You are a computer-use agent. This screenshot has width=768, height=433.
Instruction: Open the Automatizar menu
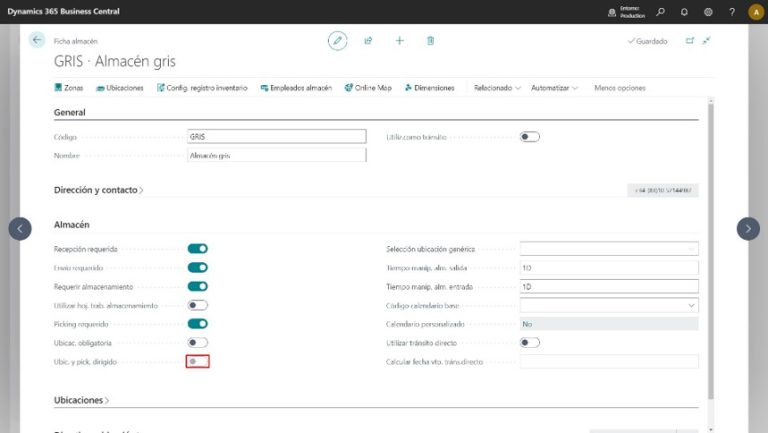pyautogui.click(x=554, y=88)
